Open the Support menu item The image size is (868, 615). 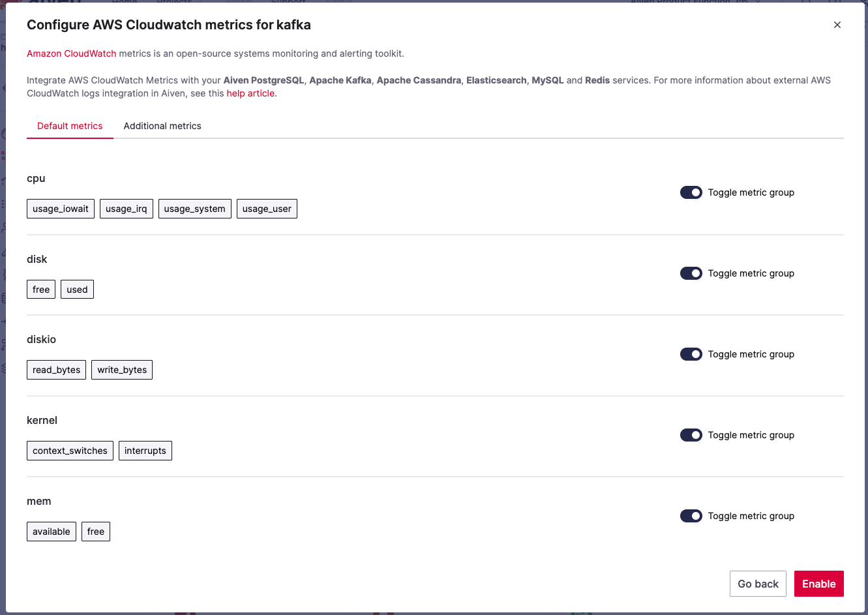point(288,3)
